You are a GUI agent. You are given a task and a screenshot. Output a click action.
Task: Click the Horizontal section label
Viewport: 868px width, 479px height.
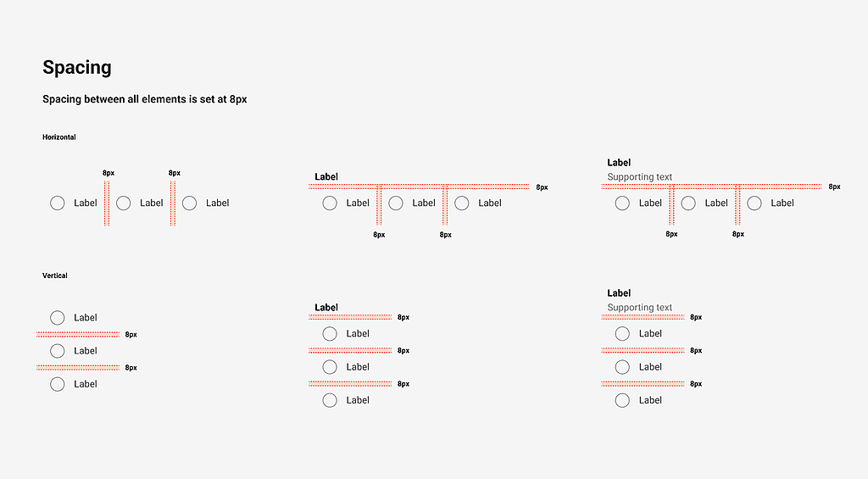(59, 137)
